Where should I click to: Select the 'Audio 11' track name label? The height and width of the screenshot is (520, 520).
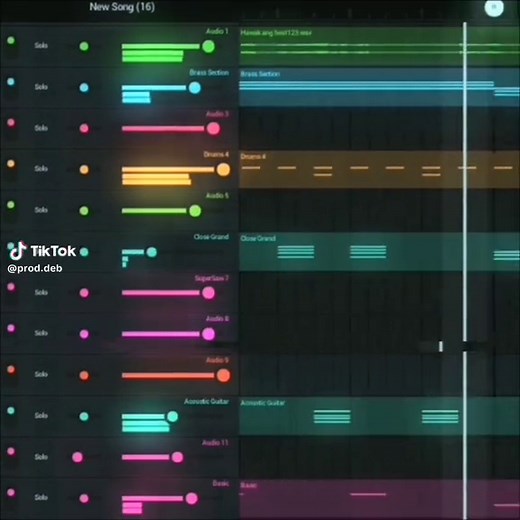pos(215,443)
